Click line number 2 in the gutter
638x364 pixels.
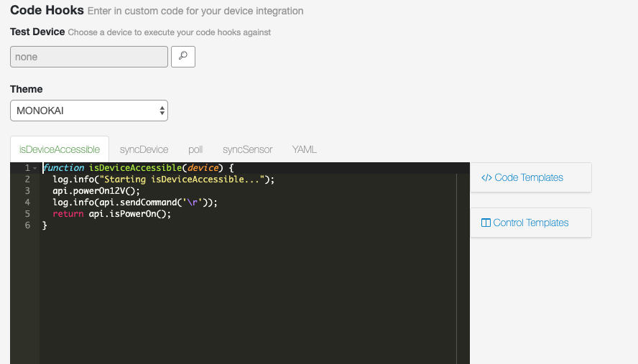click(x=27, y=179)
